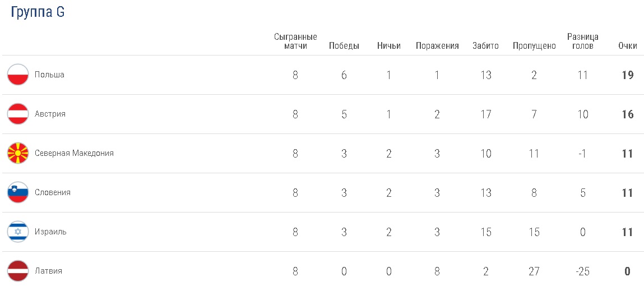Click Poland's 19 points value

(628, 75)
